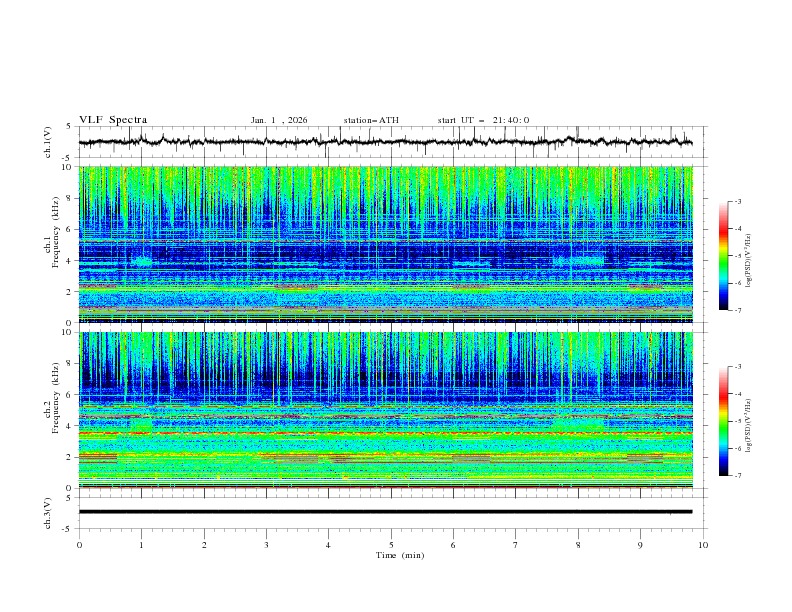
Task: Click the log(PSD) label beside ch.1 color bar
Action: (749, 260)
